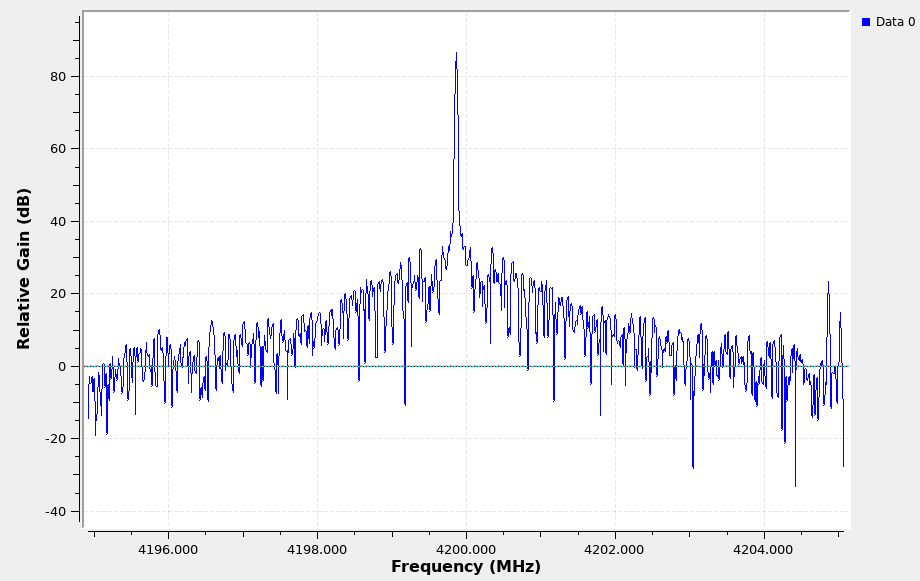Select the 4198.000 frequency tick label
920x581 pixels.
point(317,549)
